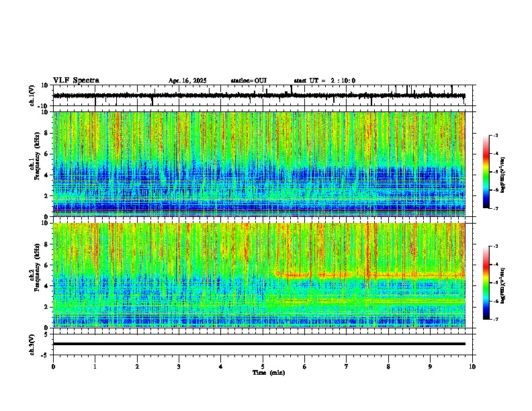Viewport: 532px width, 411px height.
Task: Select the "start UT = 2:10:0" header text
Action: 324,81
